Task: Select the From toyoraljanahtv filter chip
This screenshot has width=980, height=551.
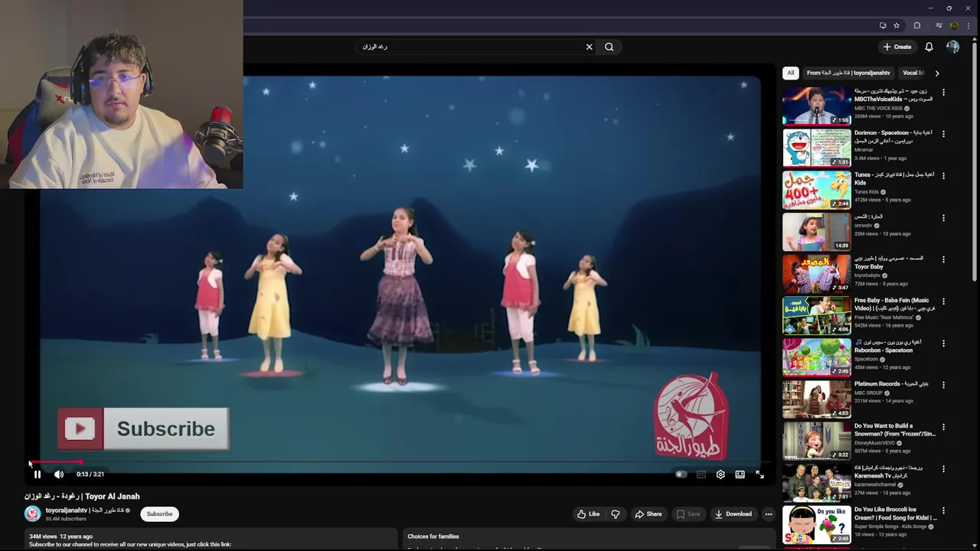Action: 848,73
